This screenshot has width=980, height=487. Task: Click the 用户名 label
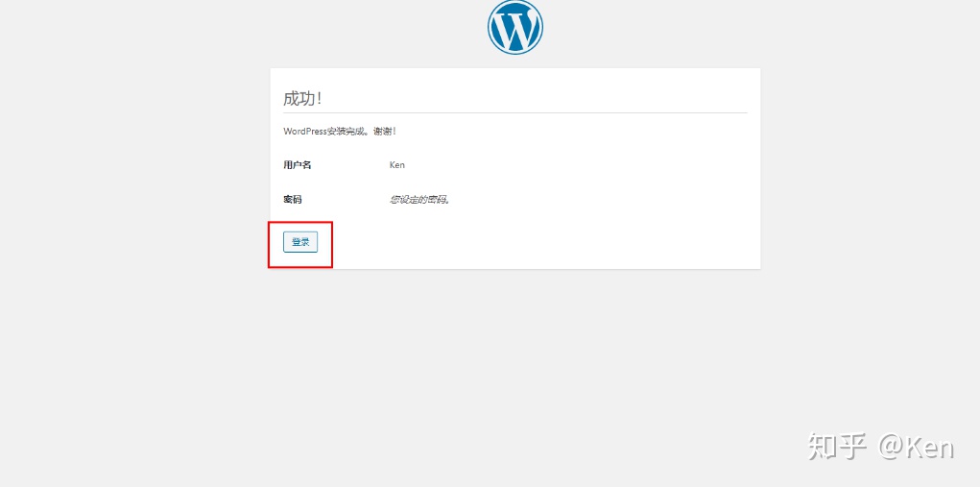[298, 165]
